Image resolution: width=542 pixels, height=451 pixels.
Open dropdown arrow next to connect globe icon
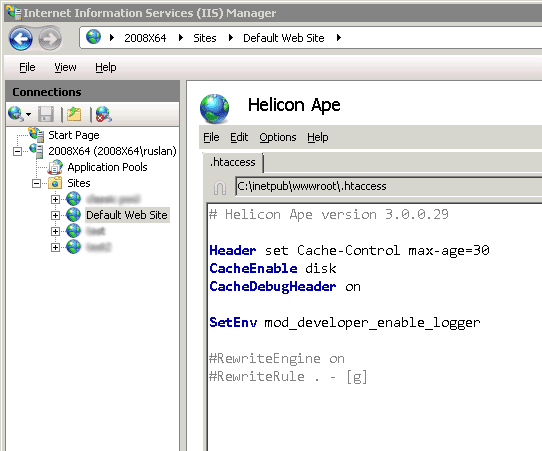tap(28, 114)
